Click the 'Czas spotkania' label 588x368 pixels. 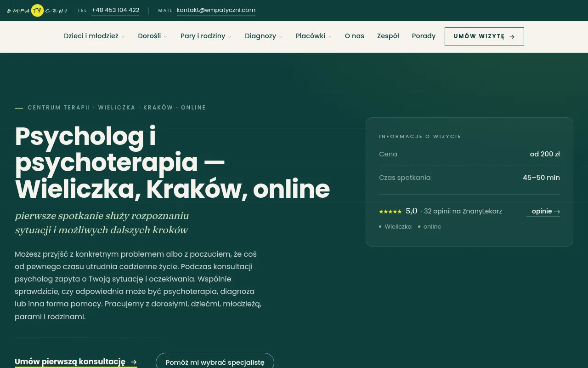405,178
